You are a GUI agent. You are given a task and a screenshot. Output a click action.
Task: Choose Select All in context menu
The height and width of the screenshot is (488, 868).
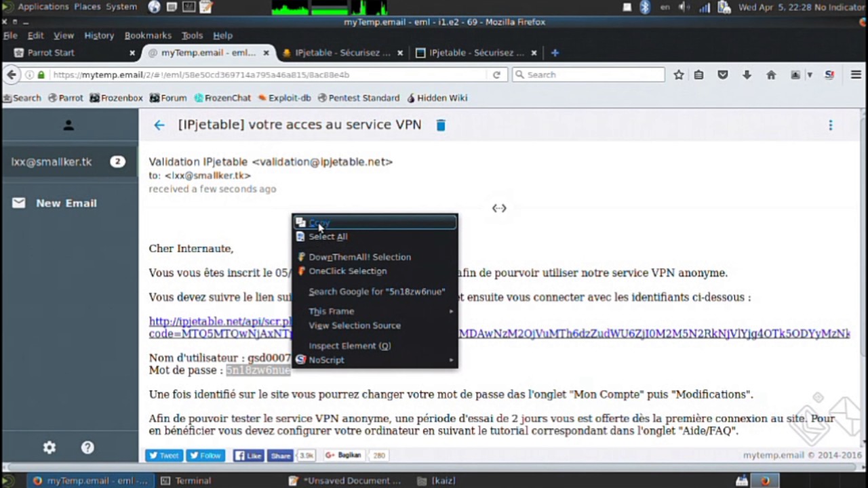pyautogui.click(x=374, y=237)
